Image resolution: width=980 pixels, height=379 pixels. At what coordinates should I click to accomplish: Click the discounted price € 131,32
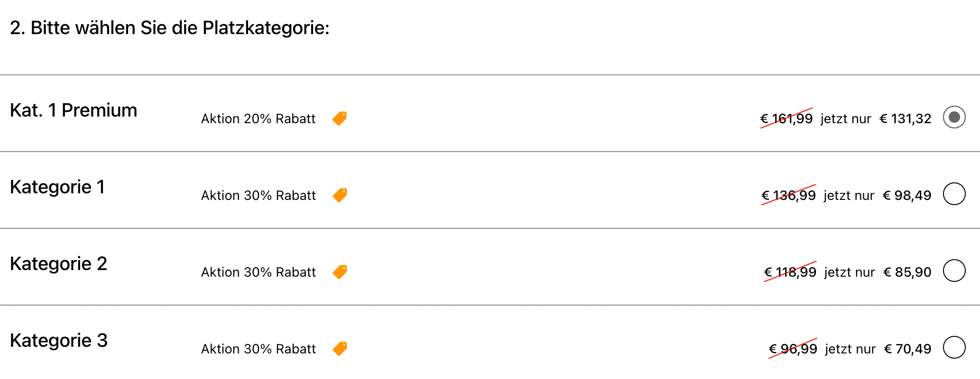(906, 118)
